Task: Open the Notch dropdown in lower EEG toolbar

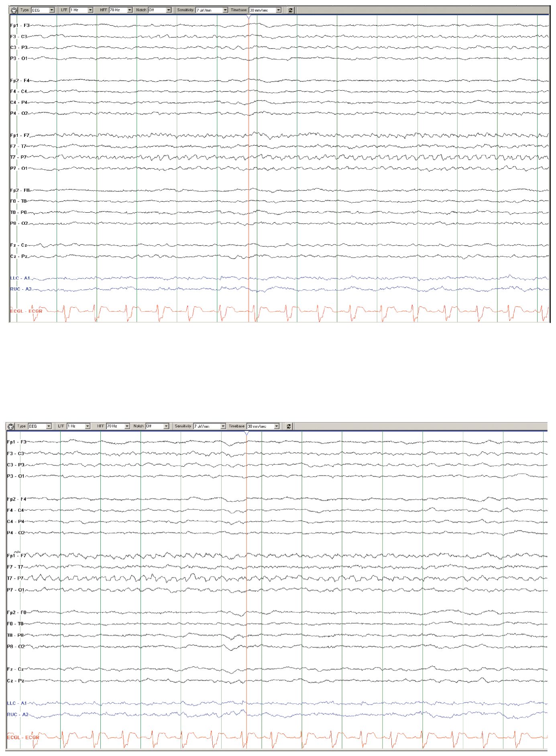Action: (157, 426)
